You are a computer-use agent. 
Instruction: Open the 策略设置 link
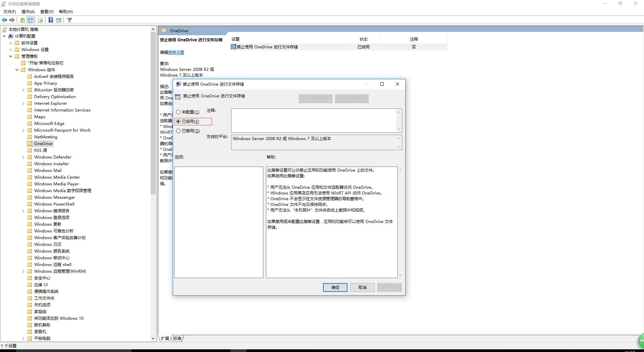pyautogui.click(x=176, y=52)
